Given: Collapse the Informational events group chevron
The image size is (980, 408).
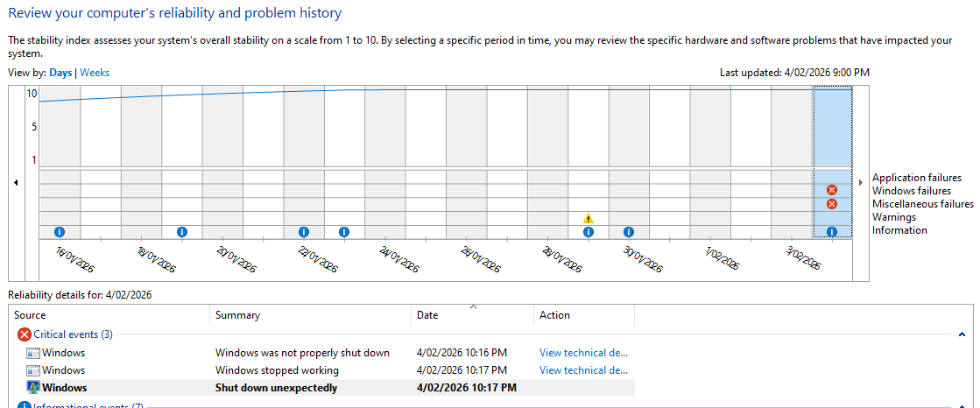Looking at the screenshot, I should point(962,406).
